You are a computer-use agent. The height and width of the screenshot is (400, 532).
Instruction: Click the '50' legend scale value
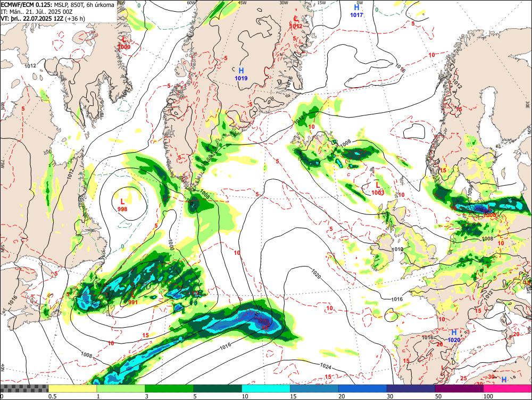[438, 396]
